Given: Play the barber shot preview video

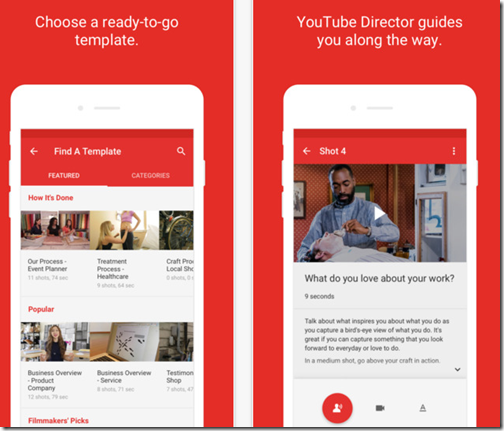Looking at the screenshot, I should [379, 213].
